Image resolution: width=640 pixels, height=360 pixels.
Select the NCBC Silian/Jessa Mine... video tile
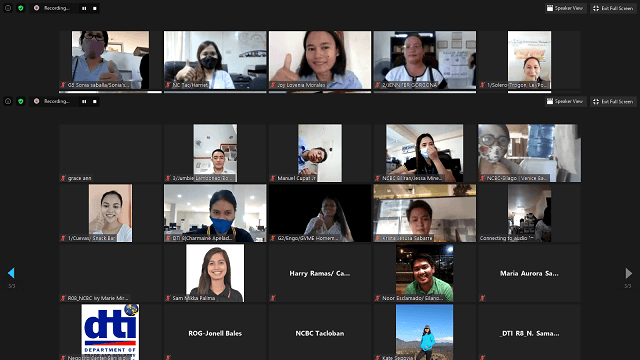click(x=424, y=153)
